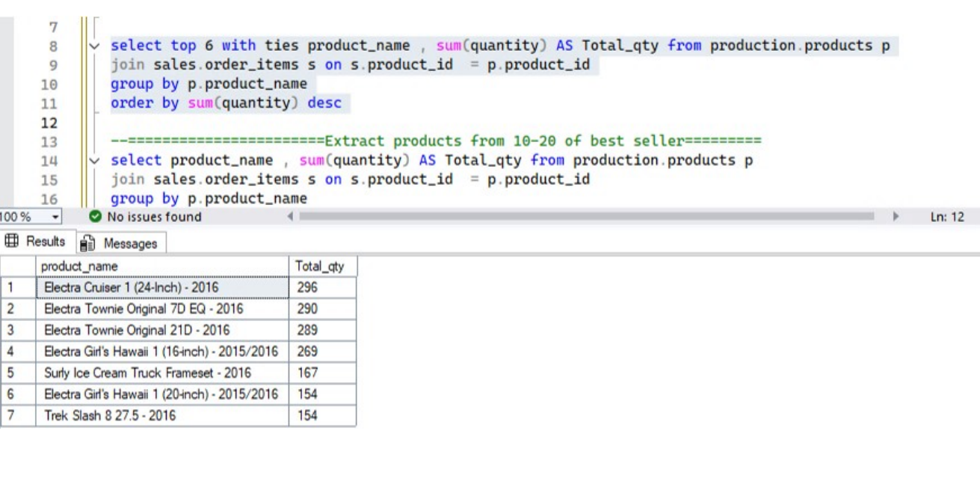Viewport: 980px width, 490px height.
Task: Select the Total_qty column header
Action: [x=322, y=266]
